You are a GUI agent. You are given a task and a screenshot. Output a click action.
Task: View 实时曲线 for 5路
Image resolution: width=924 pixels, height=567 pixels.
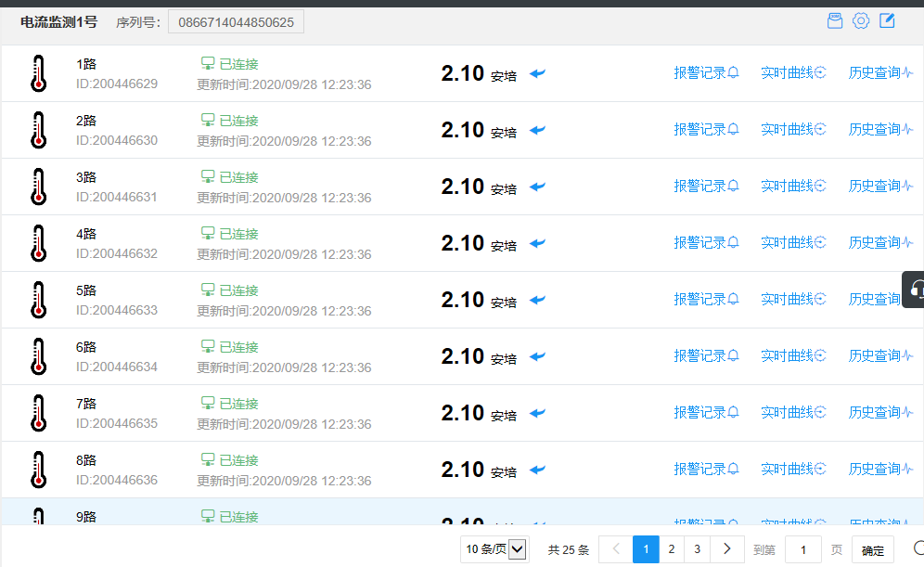point(793,299)
